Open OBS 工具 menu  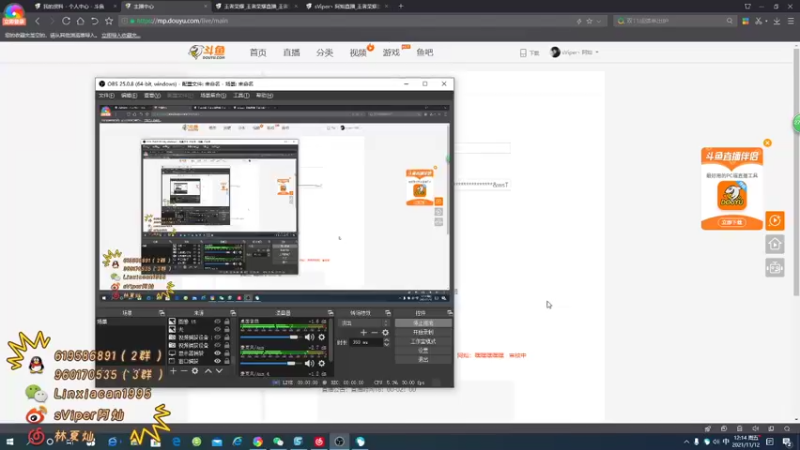[x=241, y=95]
